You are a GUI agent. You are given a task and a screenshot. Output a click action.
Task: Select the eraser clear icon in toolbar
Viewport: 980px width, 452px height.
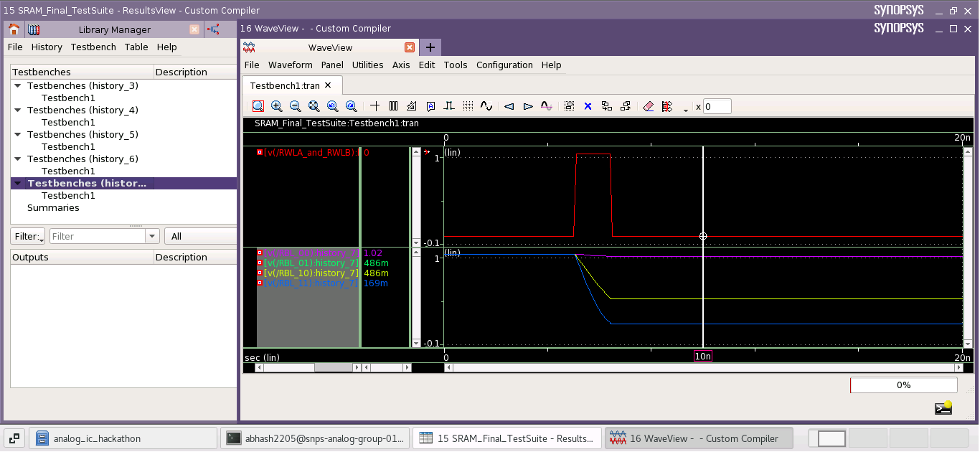click(649, 106)
